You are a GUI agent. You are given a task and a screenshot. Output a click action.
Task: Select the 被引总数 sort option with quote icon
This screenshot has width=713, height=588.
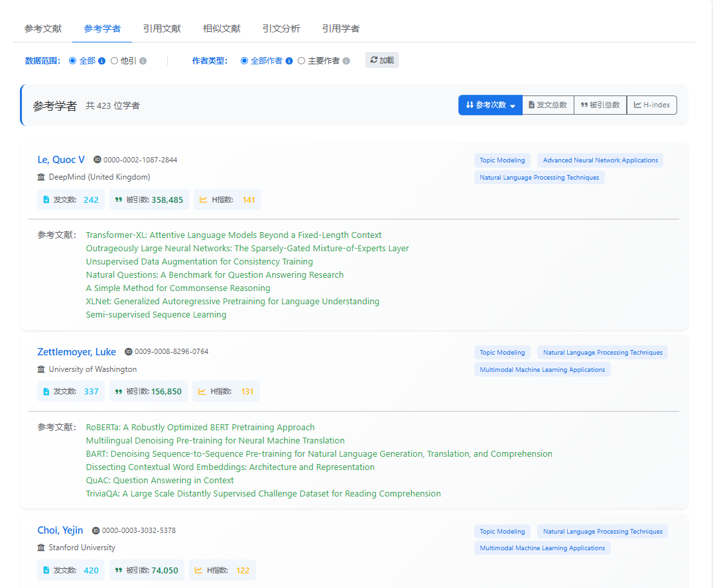[600, 105]
